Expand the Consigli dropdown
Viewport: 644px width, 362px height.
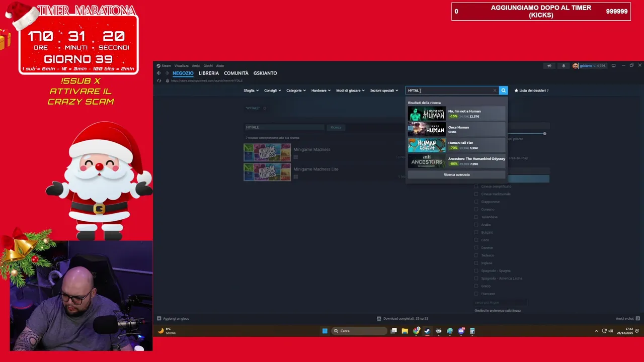tap(272, 90)
